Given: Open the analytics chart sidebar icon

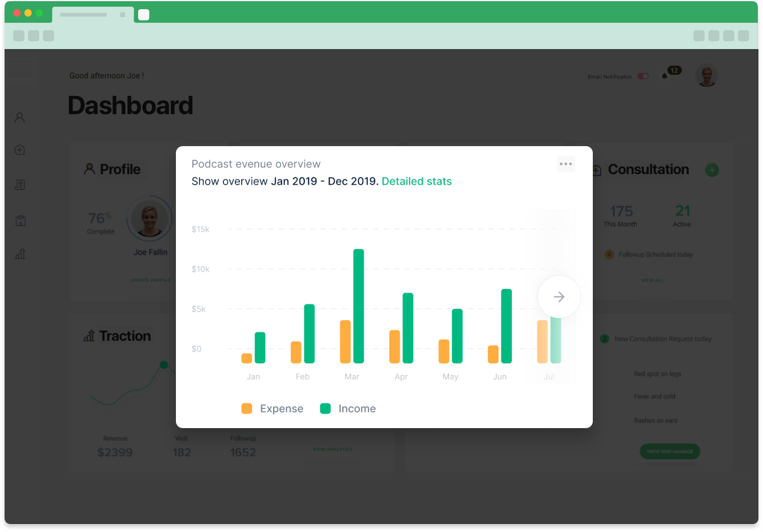Looking at the screenshot, I should (x=20, y=253).
